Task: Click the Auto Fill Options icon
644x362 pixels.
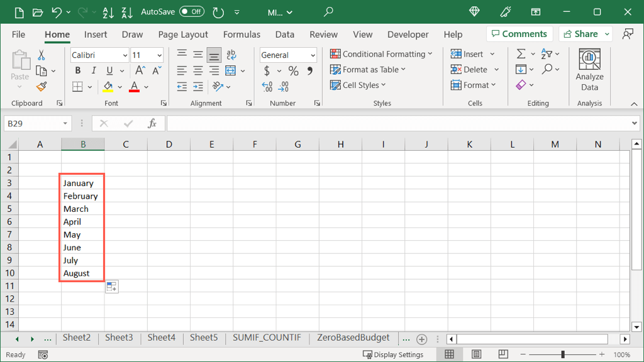Action: point(111,287)
